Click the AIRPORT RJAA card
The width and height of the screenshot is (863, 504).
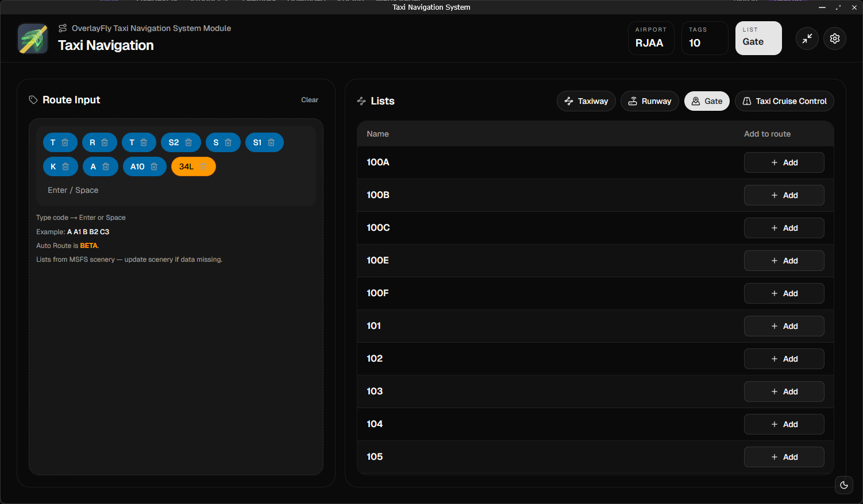651,38
